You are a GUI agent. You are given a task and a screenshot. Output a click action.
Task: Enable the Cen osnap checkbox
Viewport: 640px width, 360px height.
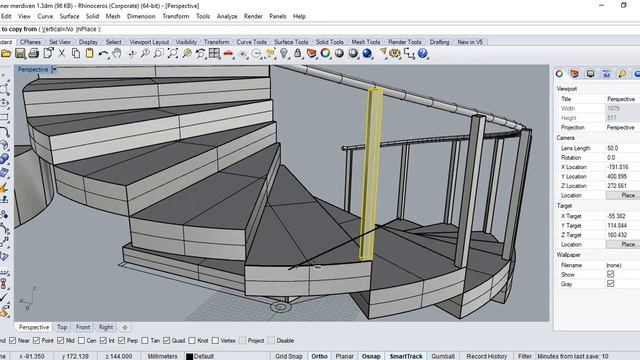pos(82,340)
